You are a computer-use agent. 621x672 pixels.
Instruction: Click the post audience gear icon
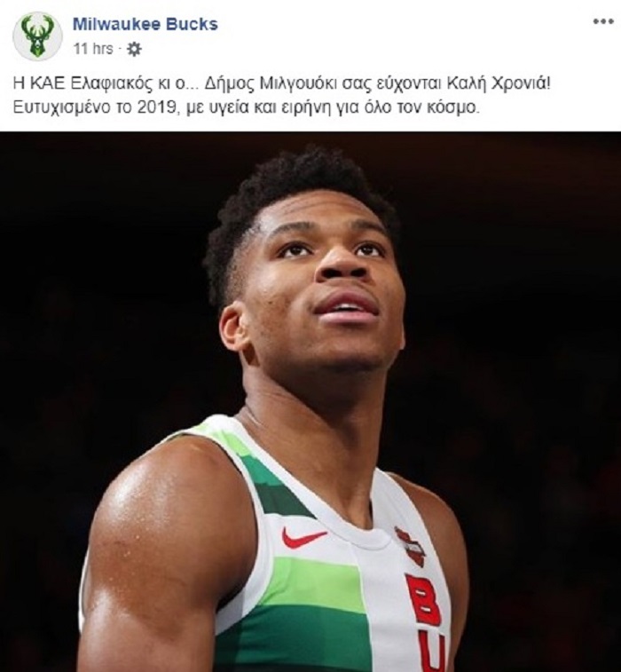(x=134, y=50)
